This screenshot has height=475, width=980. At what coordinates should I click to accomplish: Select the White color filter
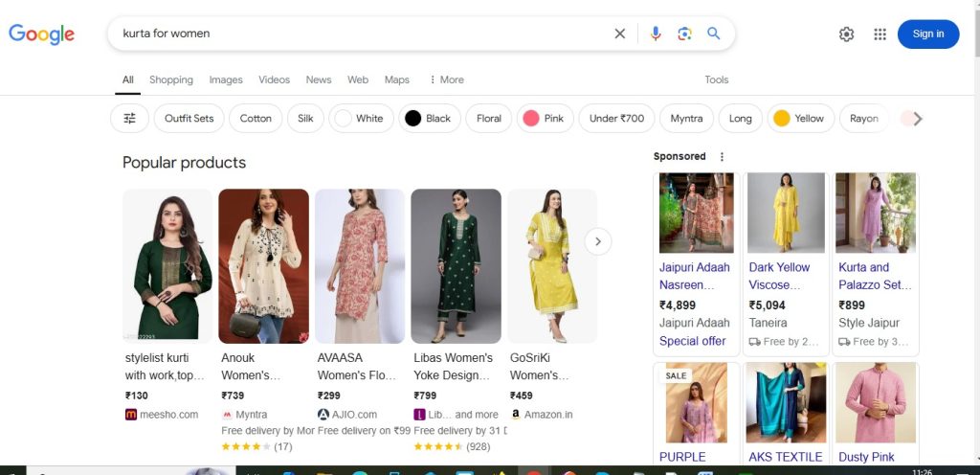tap(361, 118)
